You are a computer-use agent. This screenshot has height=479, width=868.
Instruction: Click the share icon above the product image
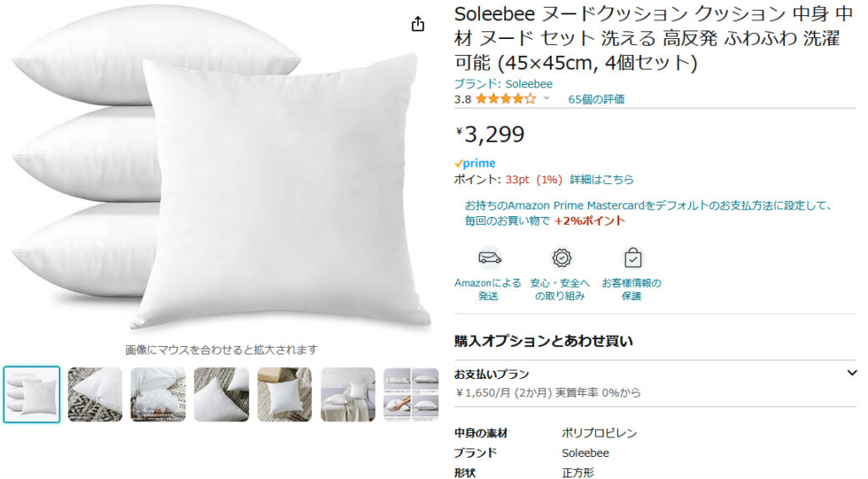point(417,25)
